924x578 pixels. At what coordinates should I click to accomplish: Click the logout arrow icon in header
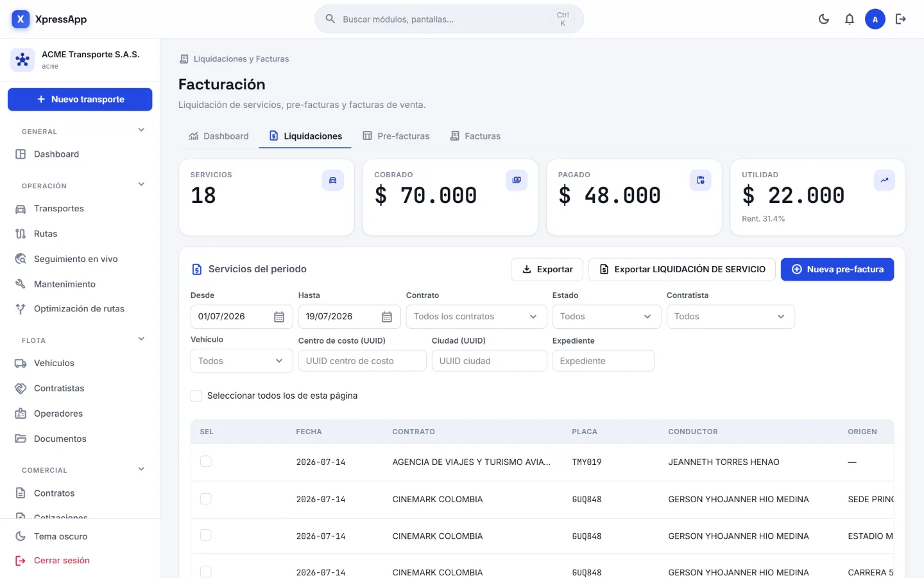pos(901,19)
